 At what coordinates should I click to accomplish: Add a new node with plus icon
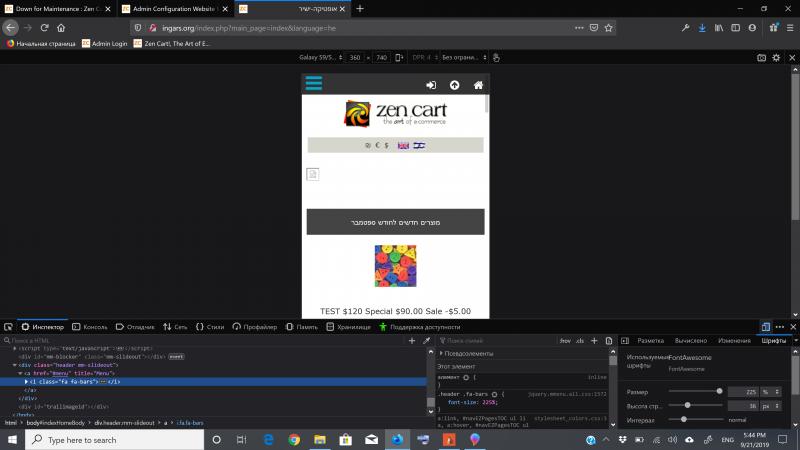(412, 341)
